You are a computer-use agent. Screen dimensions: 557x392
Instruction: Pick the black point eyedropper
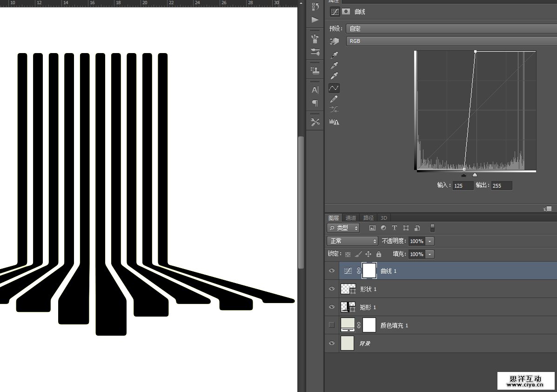point(334,55)
